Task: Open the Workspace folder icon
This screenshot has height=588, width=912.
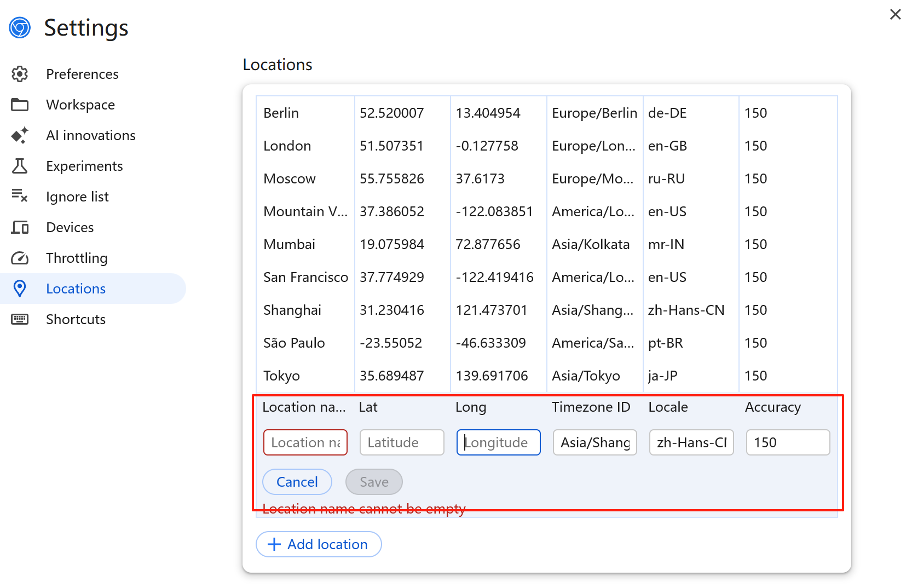Action: 20,105
